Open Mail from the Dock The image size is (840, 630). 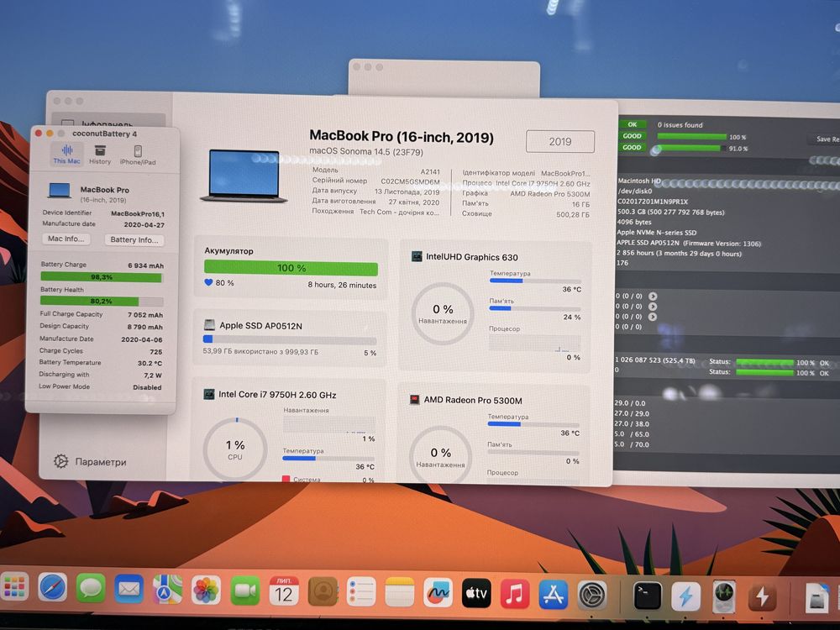[x=129, y=589]
